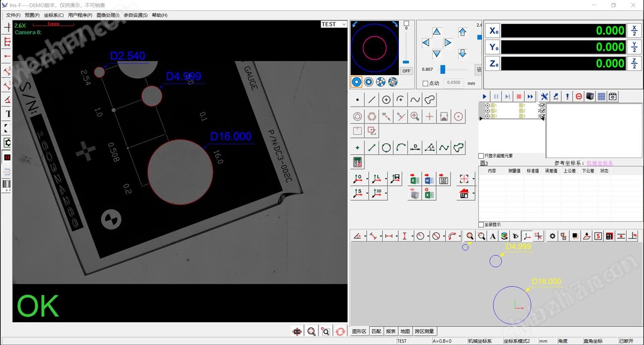The width and height of the screenshot is (644, 345).
Task: Zero the X axis with X0 button
Action: tap(493, 31)
